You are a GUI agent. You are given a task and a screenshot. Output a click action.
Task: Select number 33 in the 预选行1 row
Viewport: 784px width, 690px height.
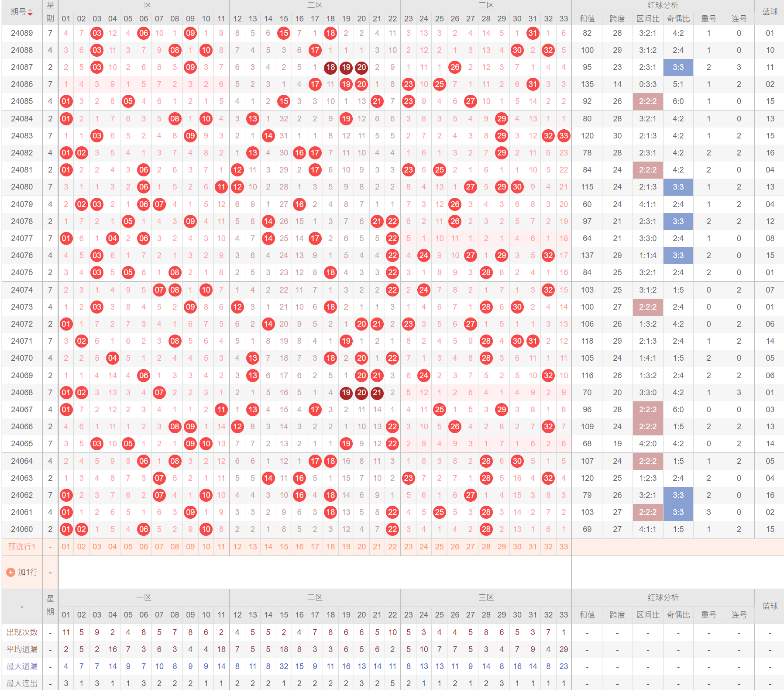pos(564,547)
